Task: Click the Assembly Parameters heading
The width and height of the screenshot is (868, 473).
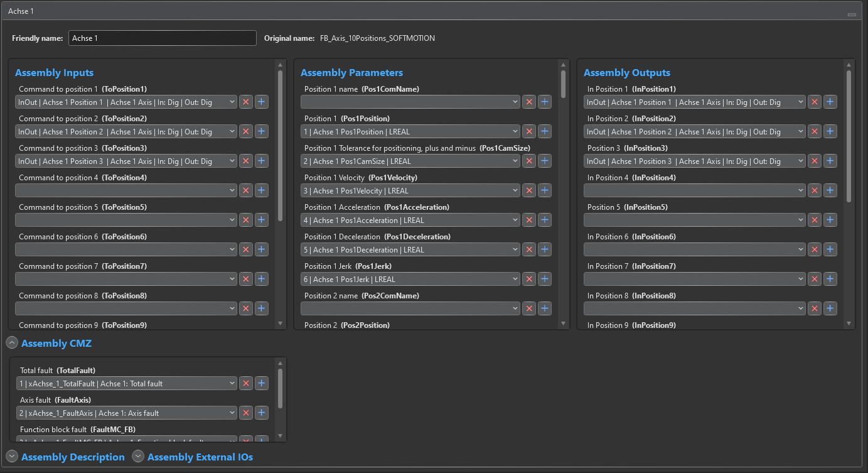Action: tap(351, 72)
